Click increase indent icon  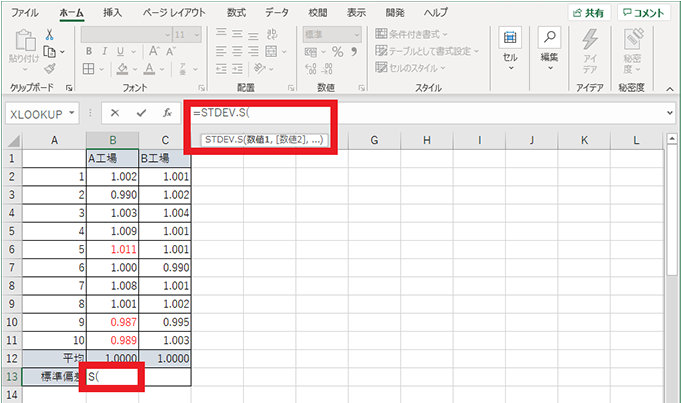[237, 69]
